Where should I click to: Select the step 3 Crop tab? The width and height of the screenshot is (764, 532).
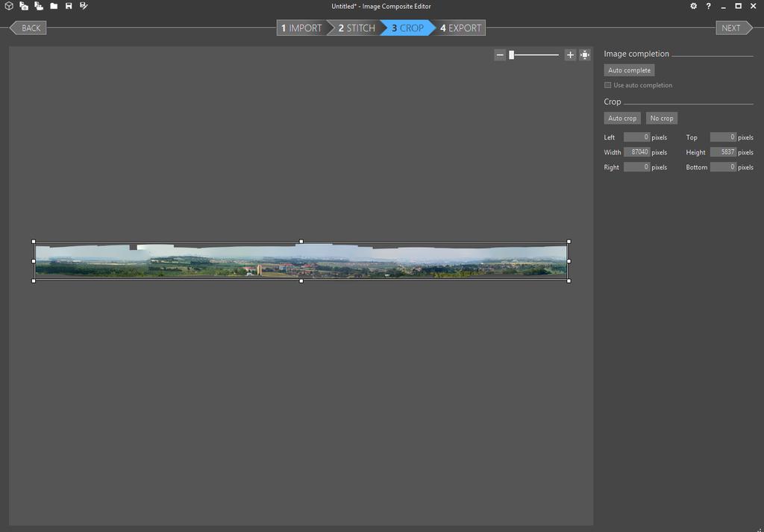click(x=408, y=28)
